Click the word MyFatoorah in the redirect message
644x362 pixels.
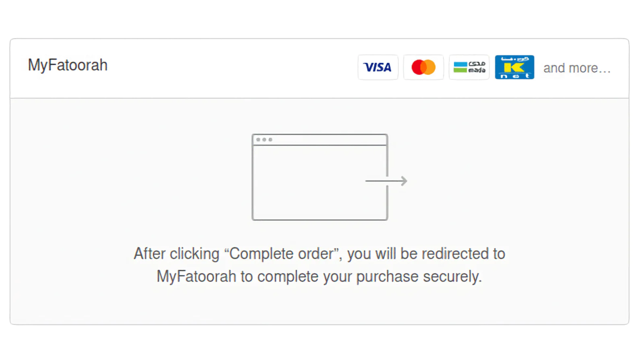(196, 277)
